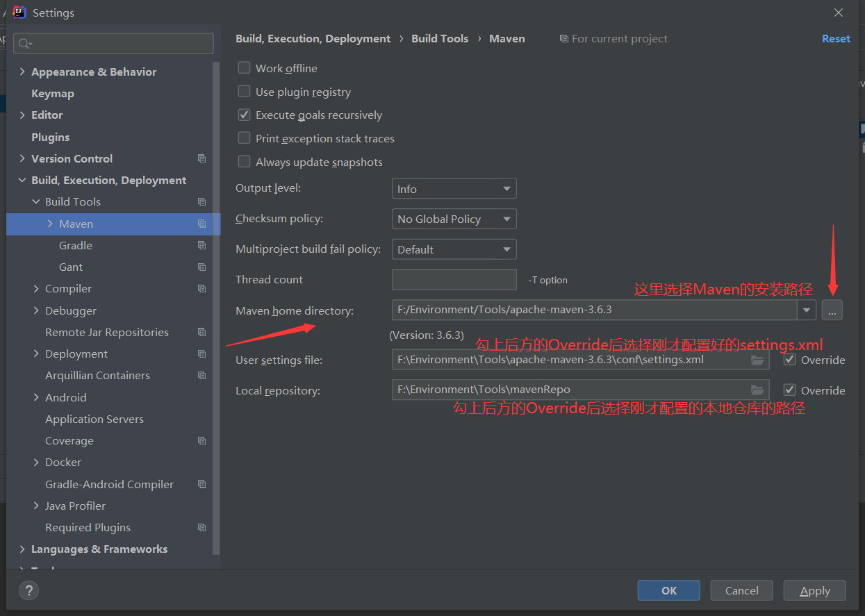Click Build, Execution, Deployment breadcrumb
This screenshot has height=616, width=865.
coord(313,39)
